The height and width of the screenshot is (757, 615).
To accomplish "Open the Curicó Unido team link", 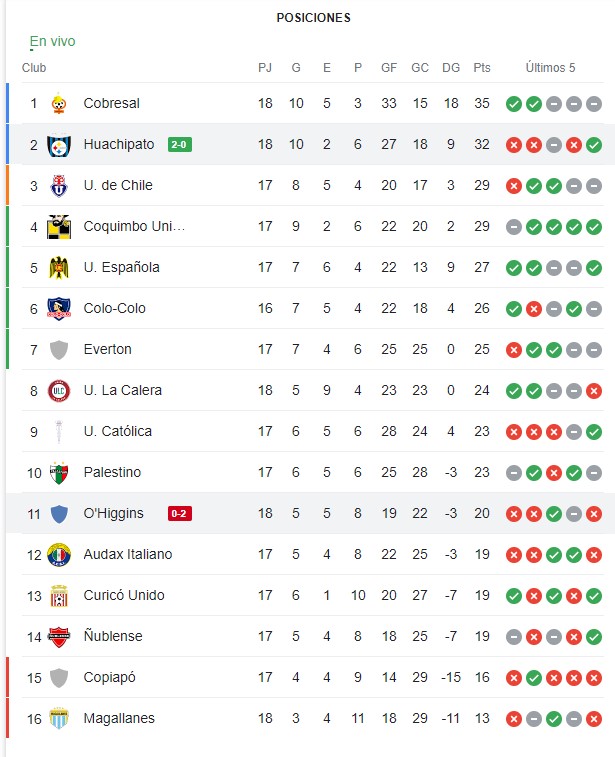I will point(124,595).
